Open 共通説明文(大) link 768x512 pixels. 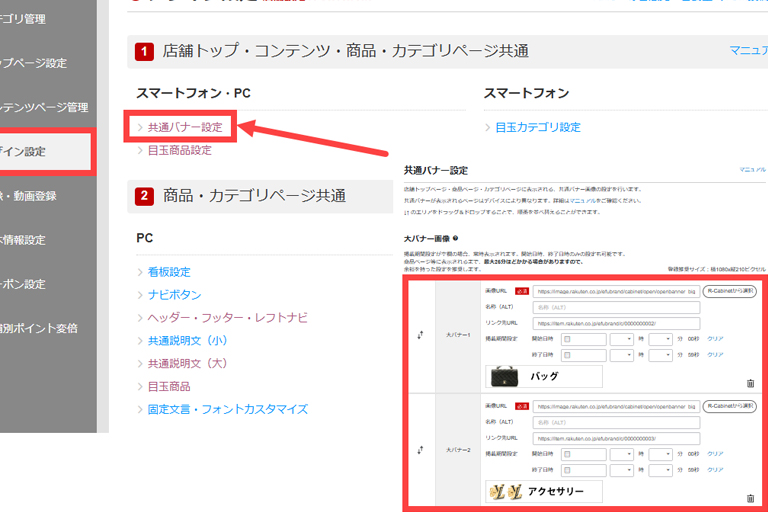188,364
